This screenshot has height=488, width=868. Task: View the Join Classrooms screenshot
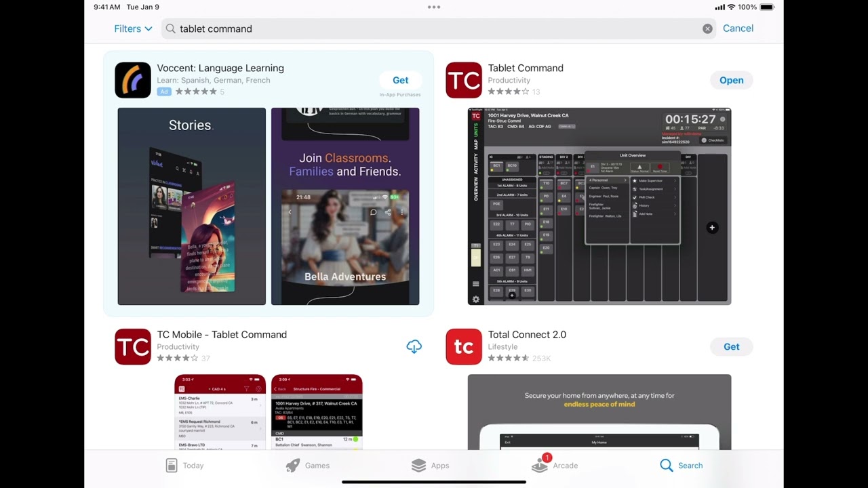pos(345,206)
